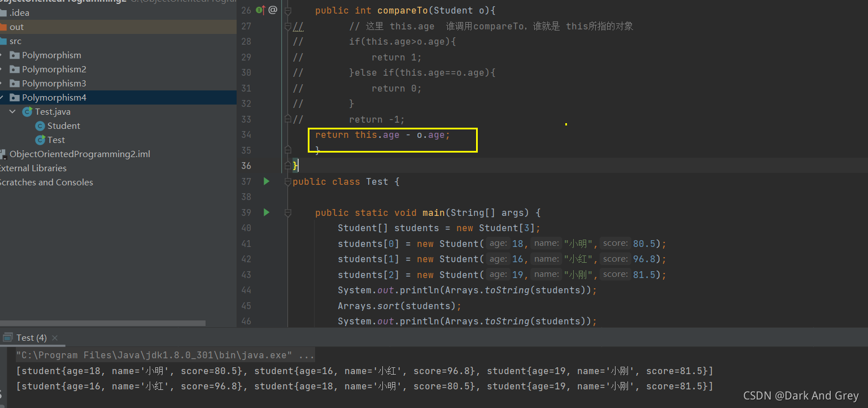The image size is (868, 408).
Task: Click line number 36 in the gutter
Action: (246, 166)
